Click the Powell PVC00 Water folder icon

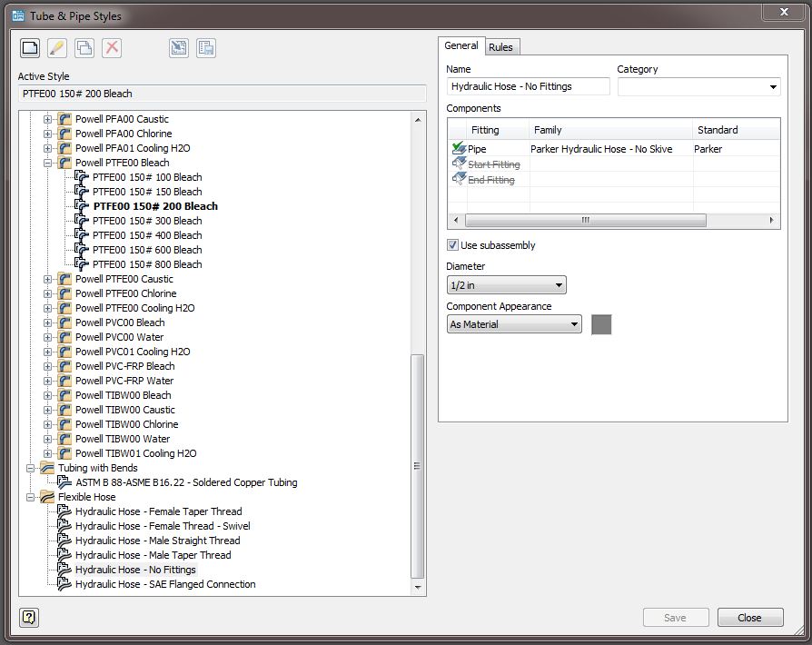[x=64, y=337]
